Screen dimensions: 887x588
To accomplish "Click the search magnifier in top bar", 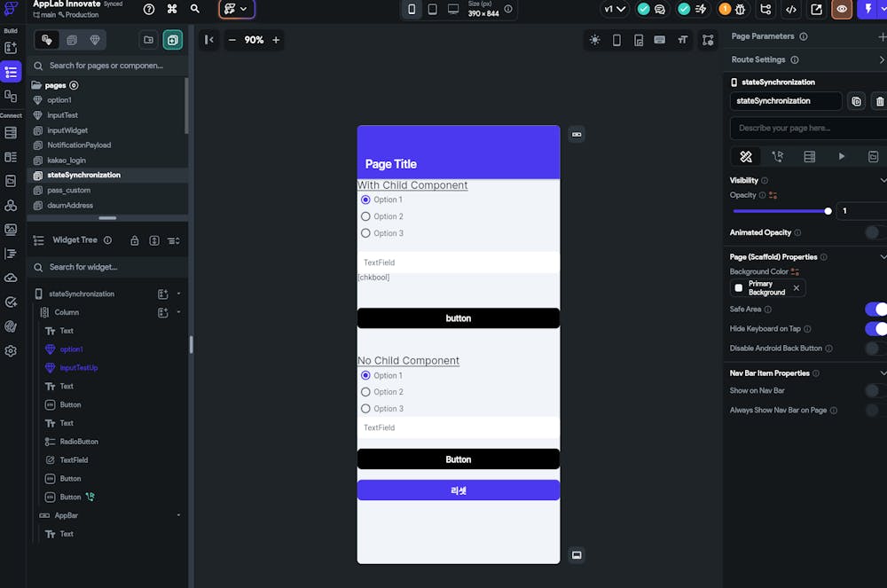I will click(194, 9).
